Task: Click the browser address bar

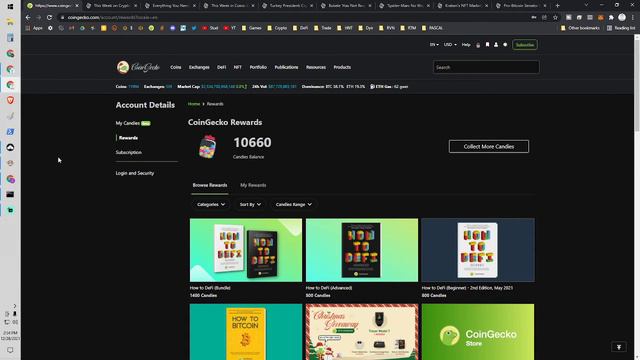Action: [294, 18]
